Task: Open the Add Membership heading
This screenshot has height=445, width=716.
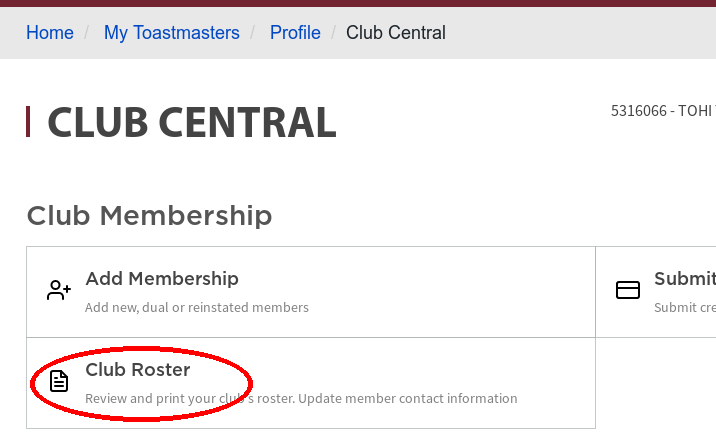Action: coord(162,278)
